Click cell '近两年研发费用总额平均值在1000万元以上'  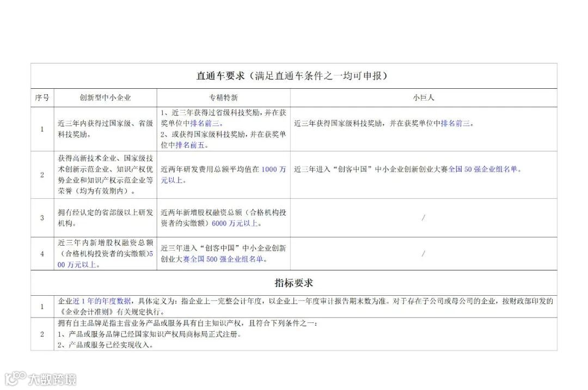click(224, 175)
